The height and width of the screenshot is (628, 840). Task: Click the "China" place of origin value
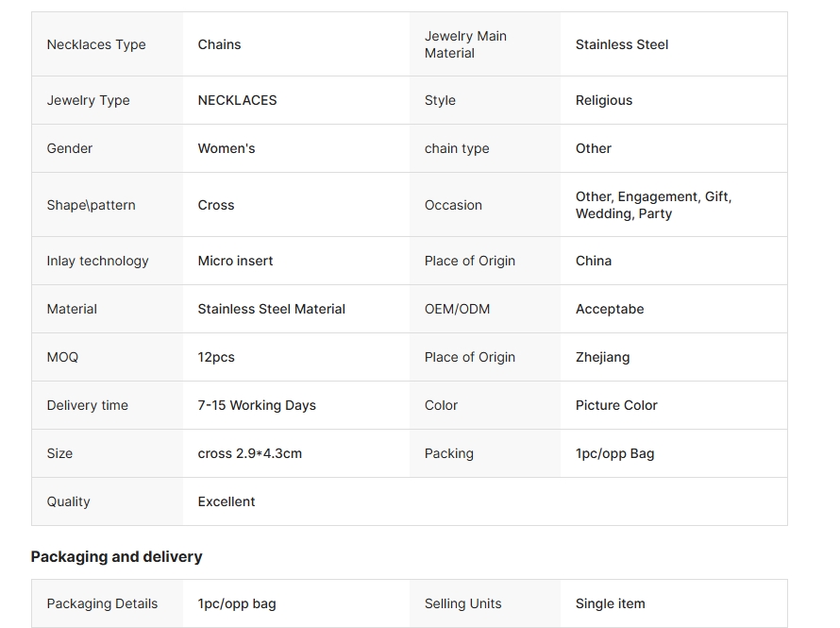point(593,261)
